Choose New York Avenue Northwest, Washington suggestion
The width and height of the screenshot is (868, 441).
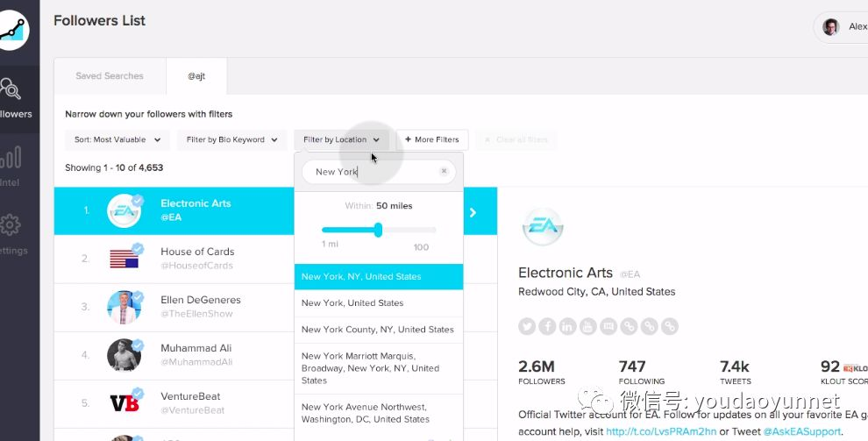pyautogui.click(x=379, y=413)
